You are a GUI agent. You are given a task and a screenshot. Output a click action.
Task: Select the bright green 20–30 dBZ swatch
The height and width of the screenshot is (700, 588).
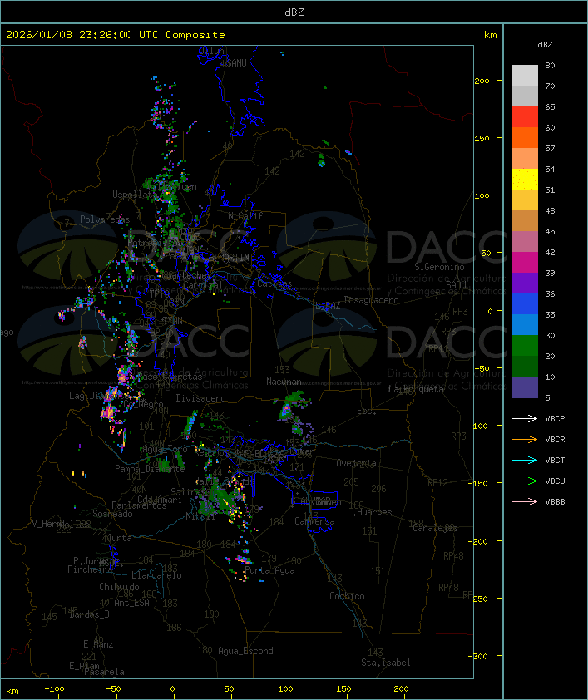(x=525, y=346)
